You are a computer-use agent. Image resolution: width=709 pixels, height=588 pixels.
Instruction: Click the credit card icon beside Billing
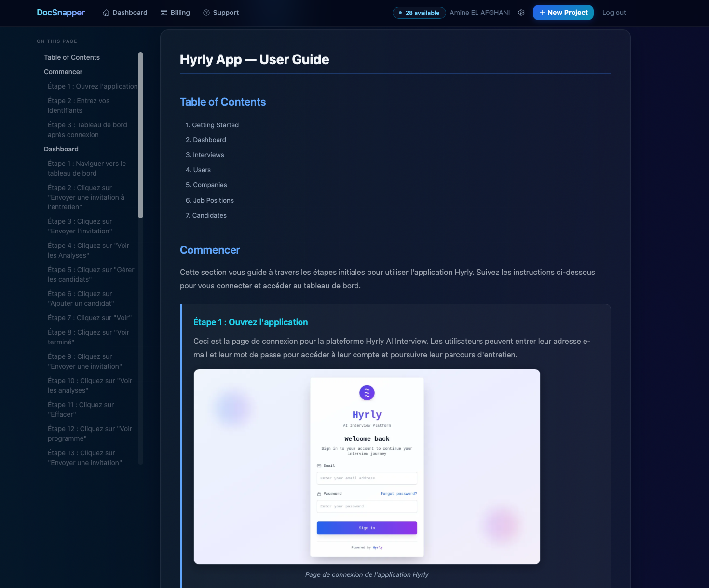pyautogui.click(x=163, y=13)
